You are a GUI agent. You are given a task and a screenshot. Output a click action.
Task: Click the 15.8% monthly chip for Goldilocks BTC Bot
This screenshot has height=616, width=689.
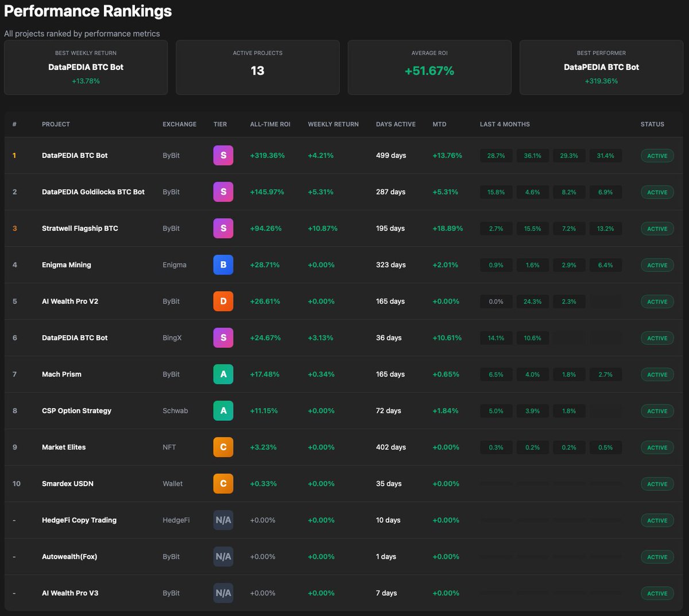pos(496,192)
